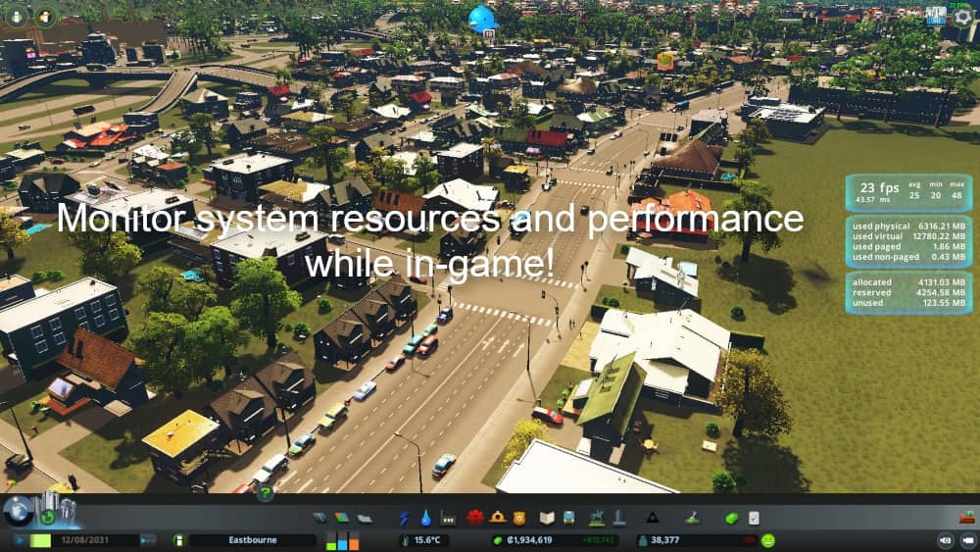Open the Garbage and Industry factory menu
The height and width of the screenshot is (552, 980).
448,518
